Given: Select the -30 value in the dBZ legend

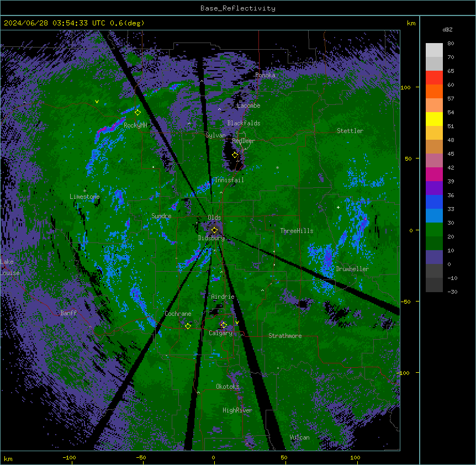Looking at the screenshot, I should pyautogui.click(x=452, y=292).
